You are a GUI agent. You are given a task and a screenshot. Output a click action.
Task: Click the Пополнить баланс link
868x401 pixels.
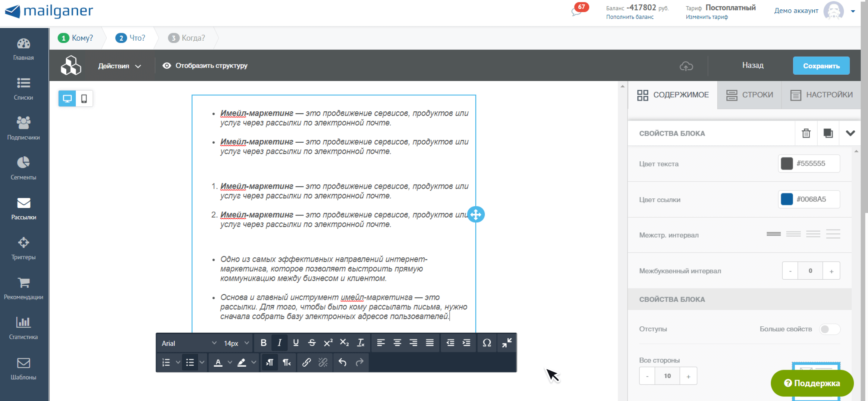coord(629,17)
